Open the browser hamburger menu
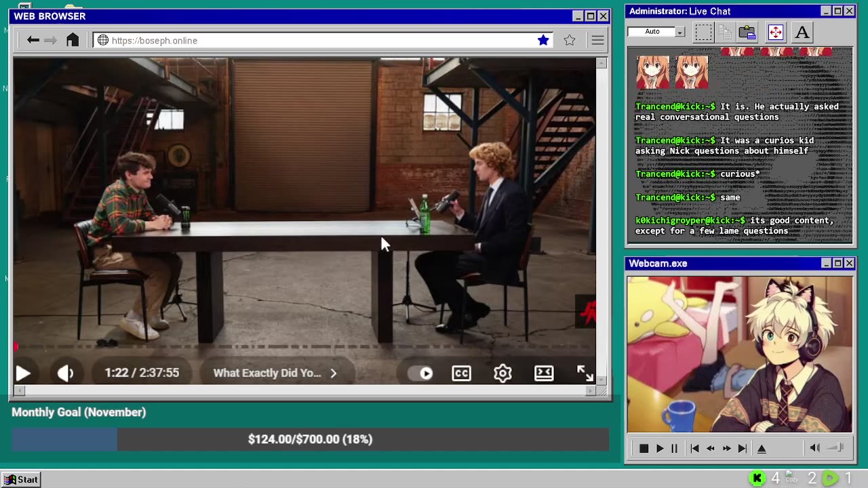 (597, 41)
